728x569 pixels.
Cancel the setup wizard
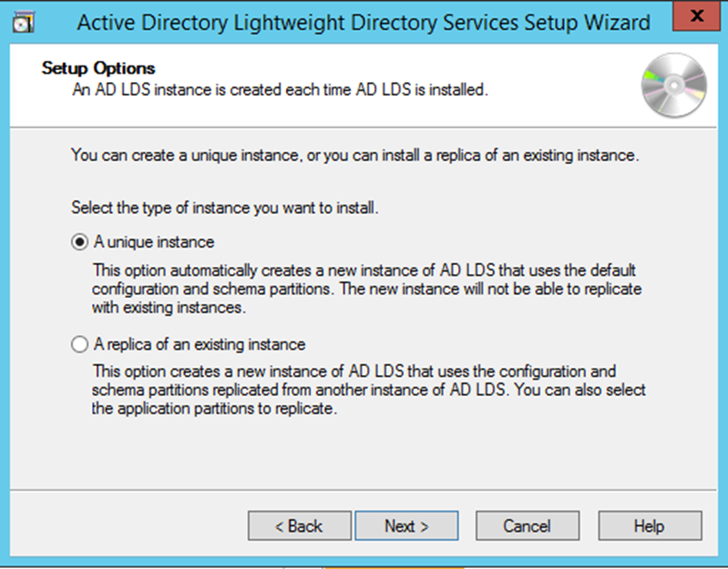point(527,526)
